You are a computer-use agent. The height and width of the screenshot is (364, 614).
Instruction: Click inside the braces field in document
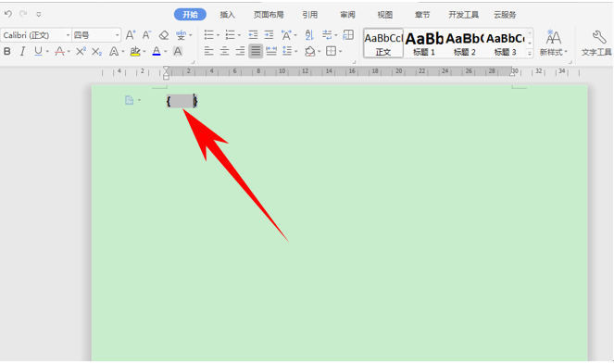[182, 101]
